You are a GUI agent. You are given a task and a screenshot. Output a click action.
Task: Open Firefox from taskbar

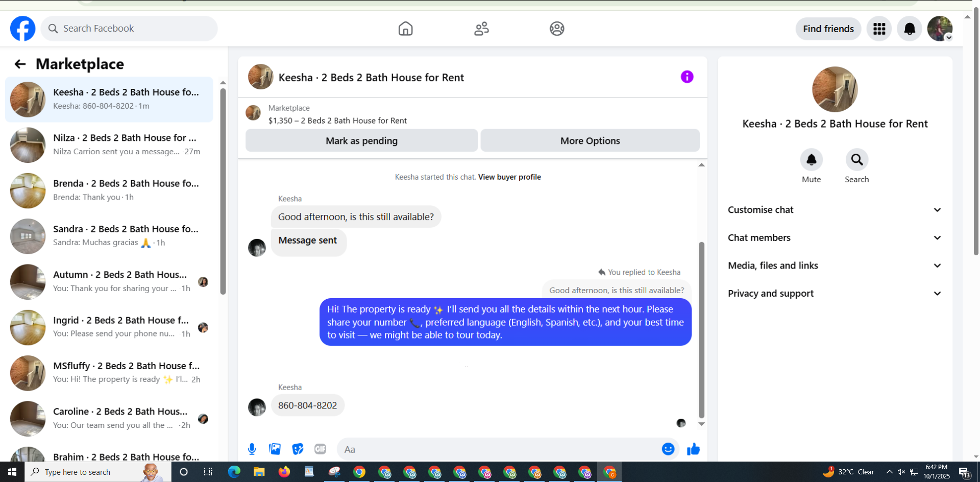284,472
